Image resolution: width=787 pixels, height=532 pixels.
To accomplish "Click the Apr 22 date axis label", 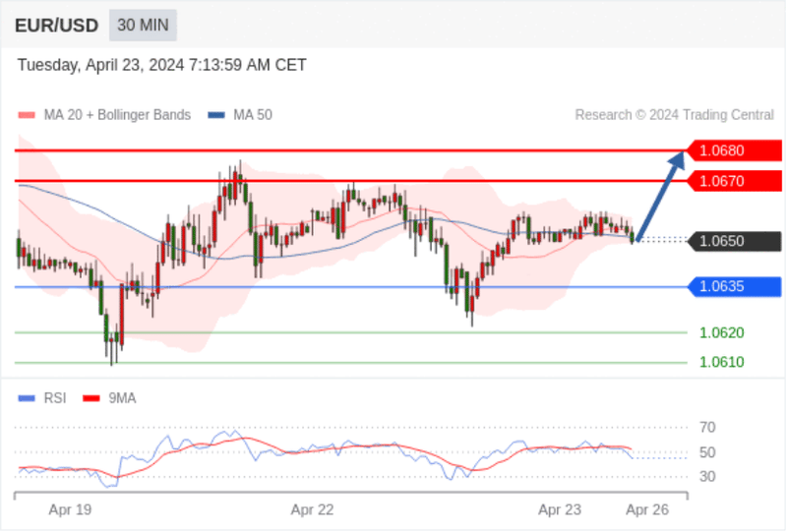I will tap(312, 510).
